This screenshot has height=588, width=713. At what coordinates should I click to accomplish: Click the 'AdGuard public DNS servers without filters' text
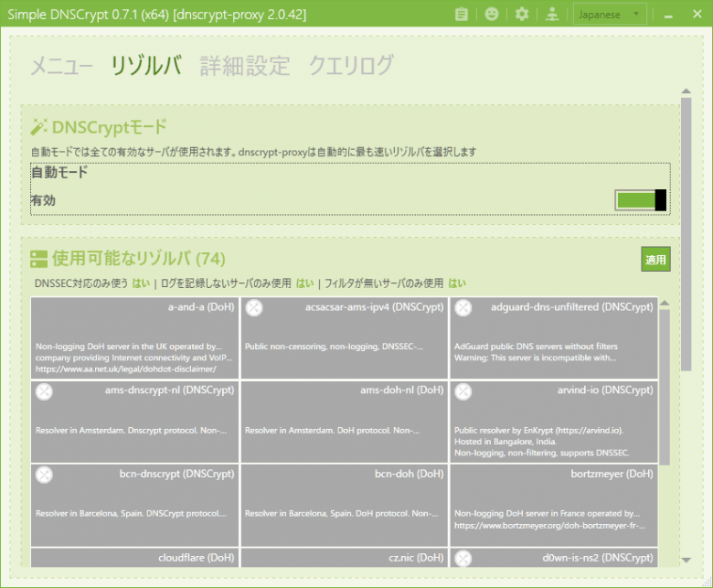[x=536, y=347]
